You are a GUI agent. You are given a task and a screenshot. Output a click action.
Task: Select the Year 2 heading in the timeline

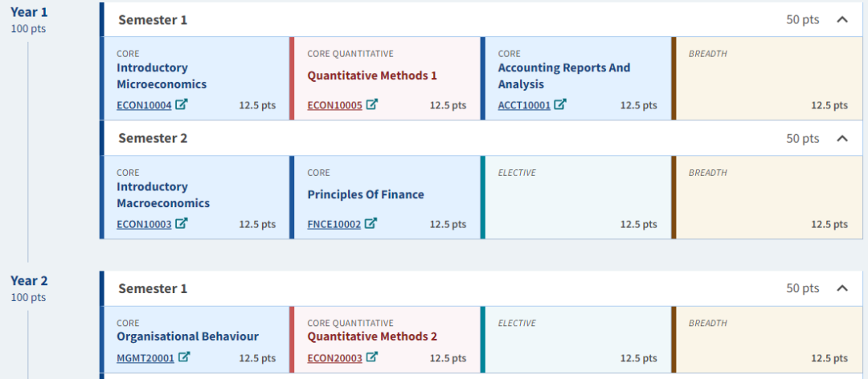(29, 280)
